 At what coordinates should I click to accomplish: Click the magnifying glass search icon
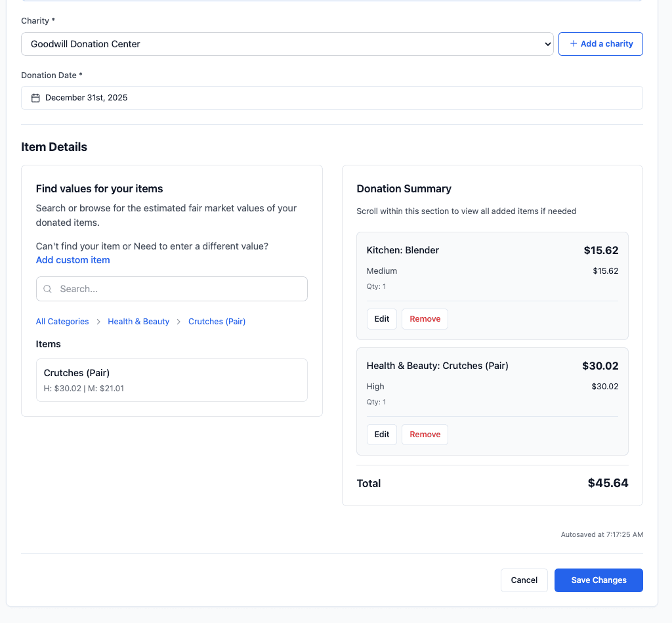pos(48,289)
